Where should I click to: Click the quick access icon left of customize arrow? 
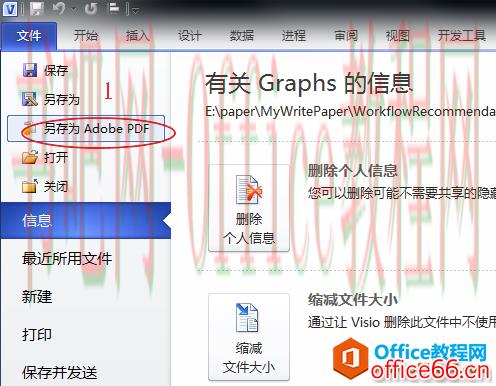point(114,8)
